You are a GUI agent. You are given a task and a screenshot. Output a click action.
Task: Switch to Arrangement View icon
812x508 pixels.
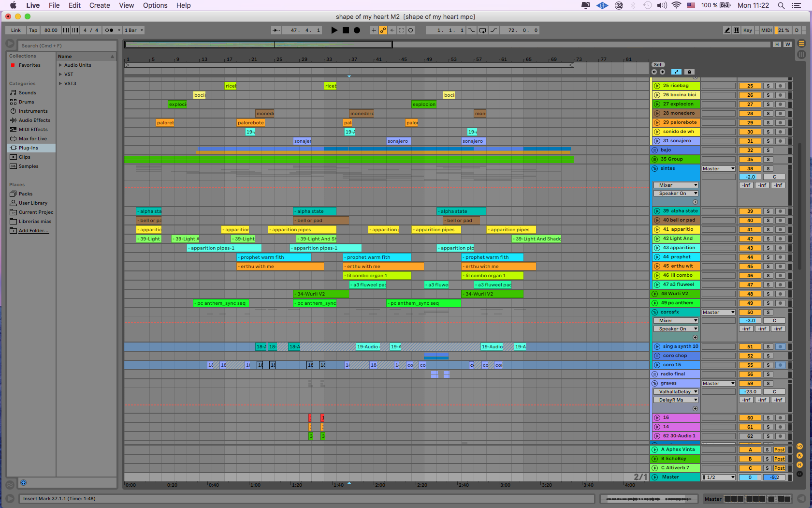click(x=801, y=44)
